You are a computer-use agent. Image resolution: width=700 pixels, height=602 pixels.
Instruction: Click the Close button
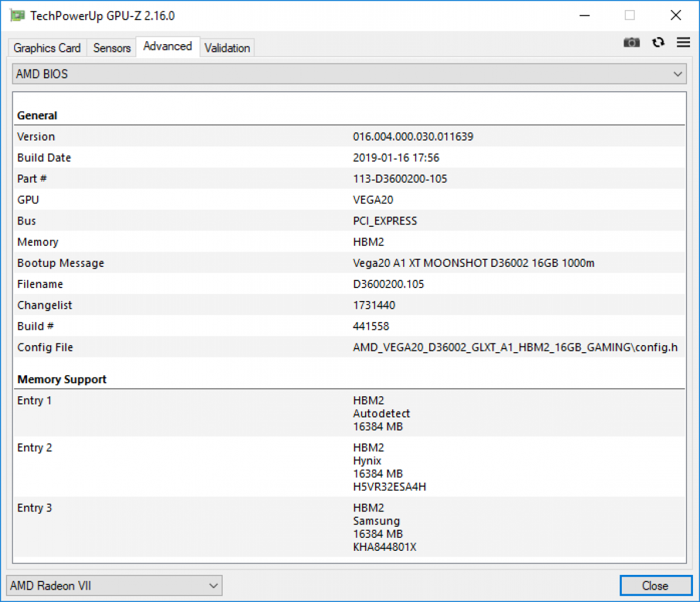(x=655, y=586)
